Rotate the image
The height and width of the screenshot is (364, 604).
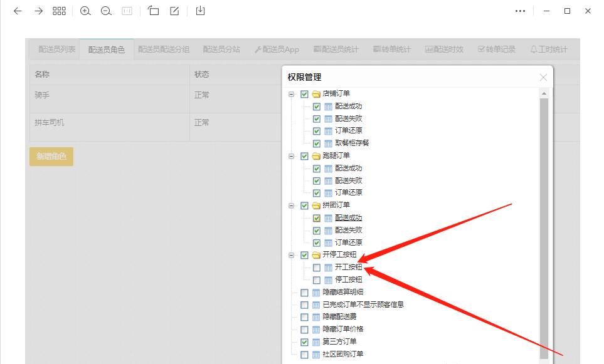[x=154, y=11]
